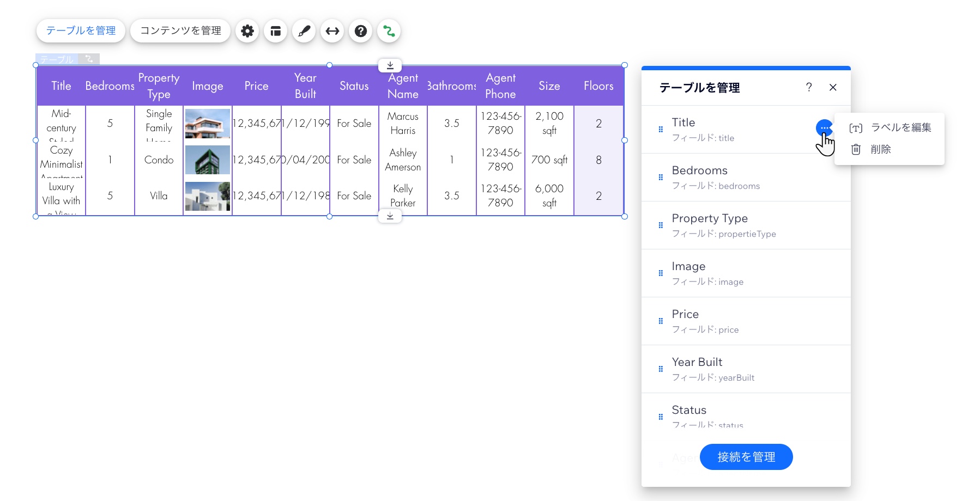This screenshot has height=501, width=980.
Task: Click the 2,100 sqft size cell
Action: [549, 124]
